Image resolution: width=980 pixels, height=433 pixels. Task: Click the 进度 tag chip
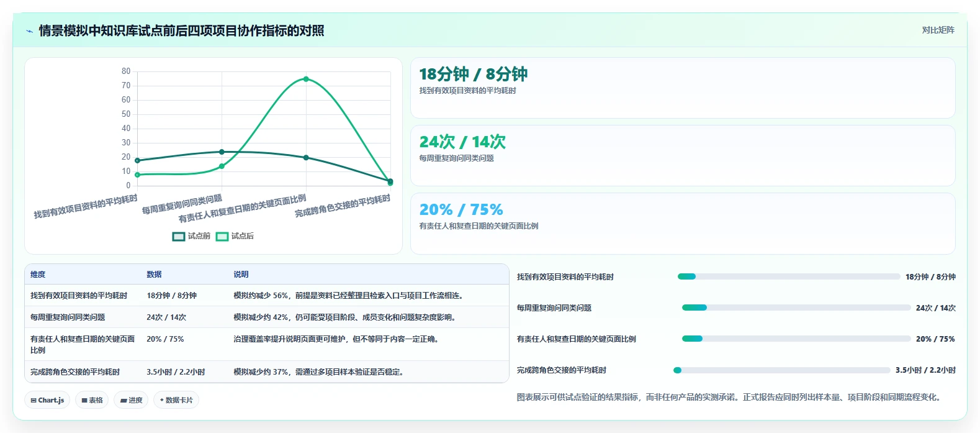click(131, 400)
